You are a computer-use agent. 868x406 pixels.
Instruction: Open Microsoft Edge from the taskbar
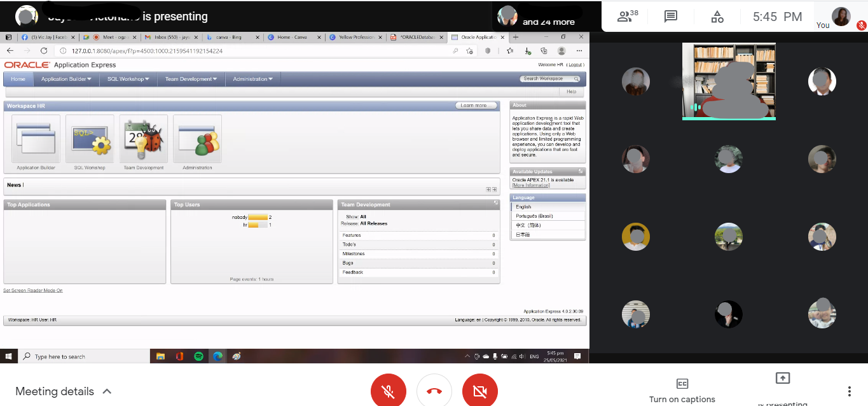pos(217,356)
